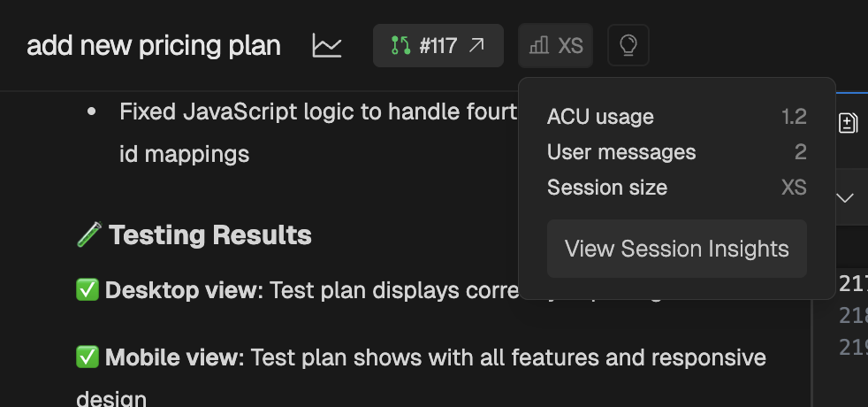
Task: Click the Testing Results heading
Action: (210, 235)
